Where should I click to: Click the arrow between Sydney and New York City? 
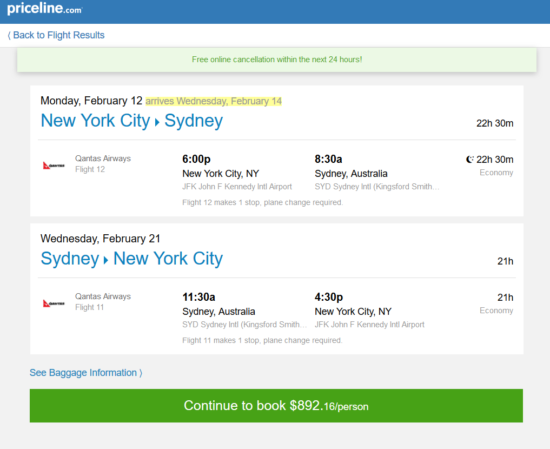coord(106,260)
